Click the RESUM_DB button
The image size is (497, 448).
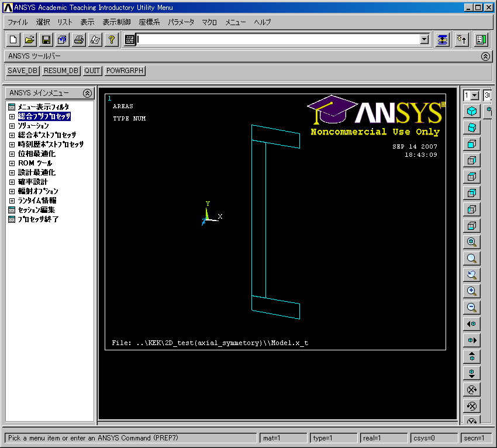coord(61,71)
